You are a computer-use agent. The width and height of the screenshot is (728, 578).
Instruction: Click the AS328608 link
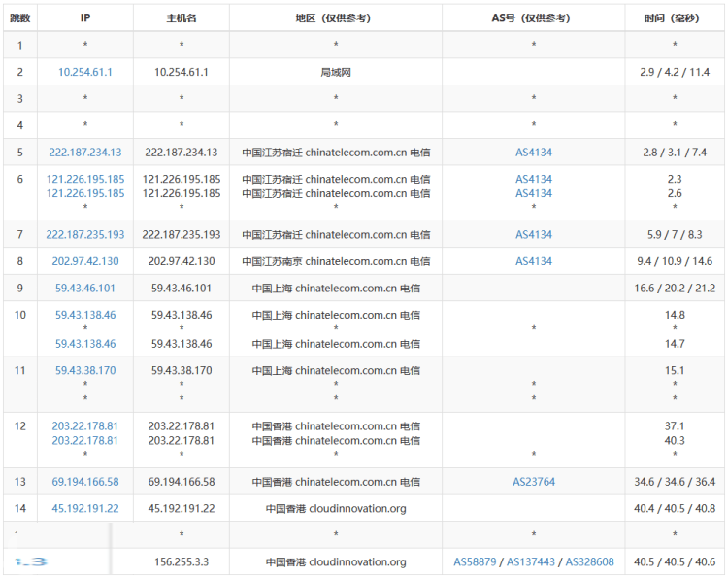(x=589, y=562)
